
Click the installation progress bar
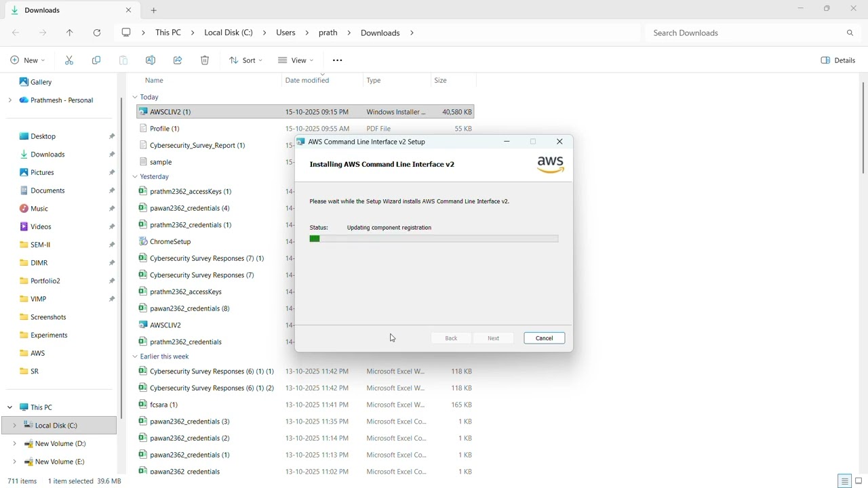click(x=434, y=239)
